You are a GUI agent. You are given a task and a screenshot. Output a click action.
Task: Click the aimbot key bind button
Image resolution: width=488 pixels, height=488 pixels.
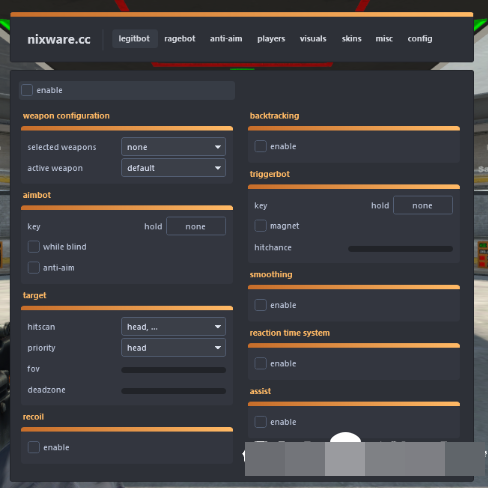point(196,226)
